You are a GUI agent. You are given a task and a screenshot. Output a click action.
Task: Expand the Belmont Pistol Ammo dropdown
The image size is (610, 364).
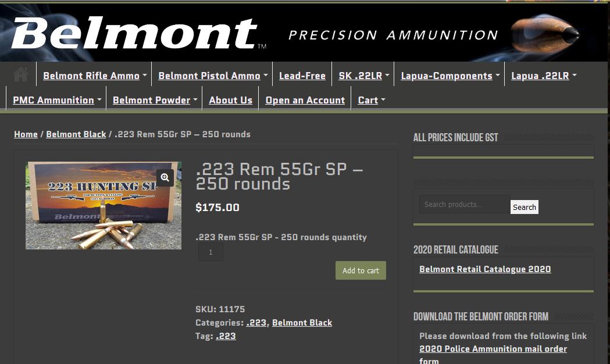click(212, 76)
